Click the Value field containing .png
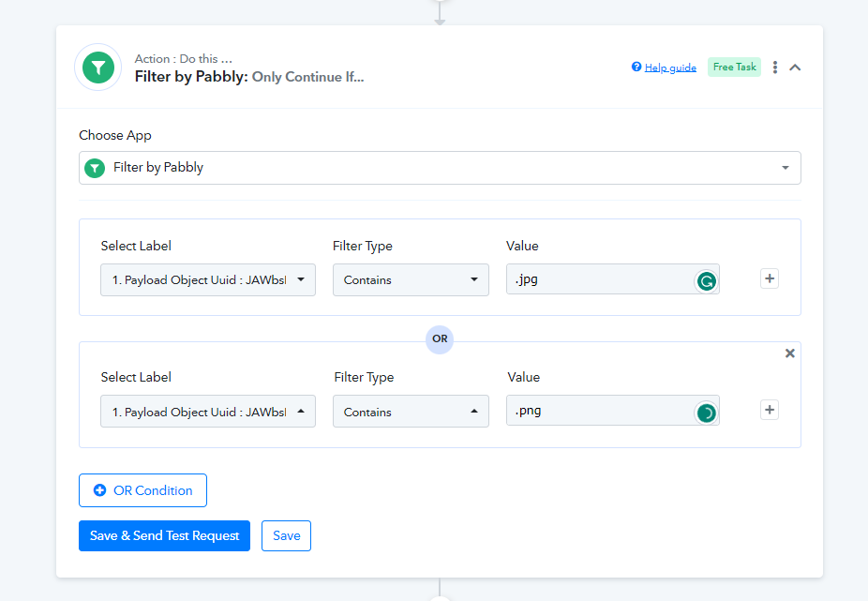The height and width of the screenshot is (601, 868). tap(612, 411)
